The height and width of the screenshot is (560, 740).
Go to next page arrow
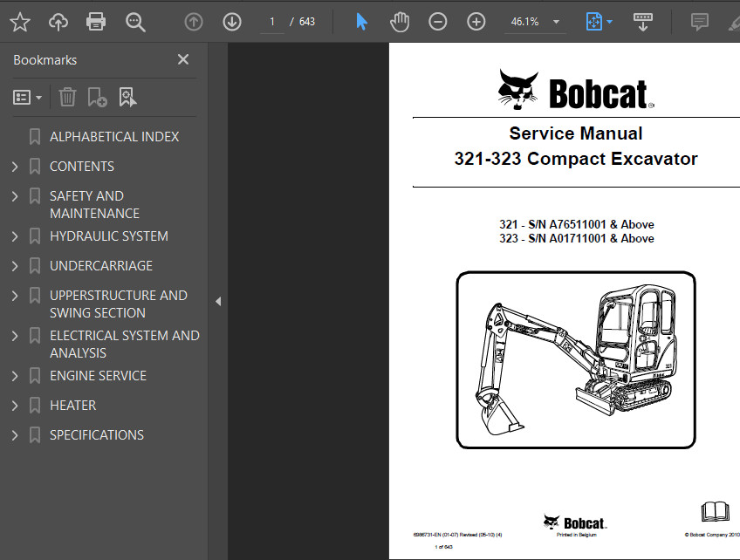[x=232, y=22]
